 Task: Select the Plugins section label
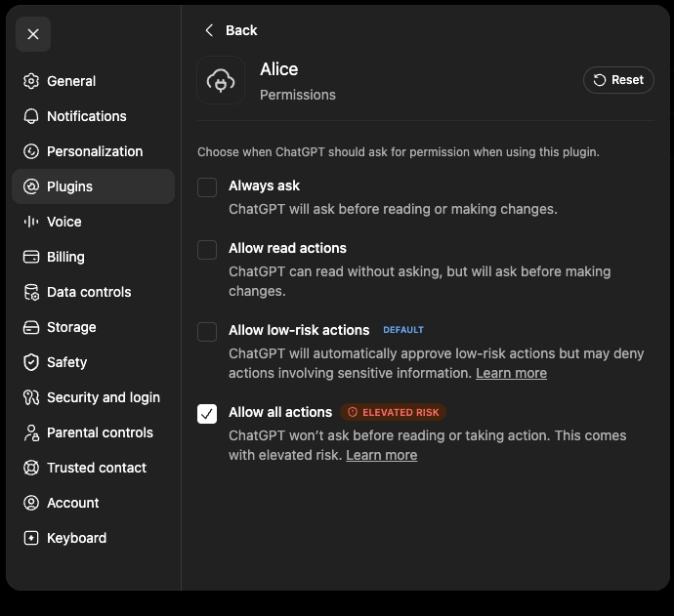[69, 186]
